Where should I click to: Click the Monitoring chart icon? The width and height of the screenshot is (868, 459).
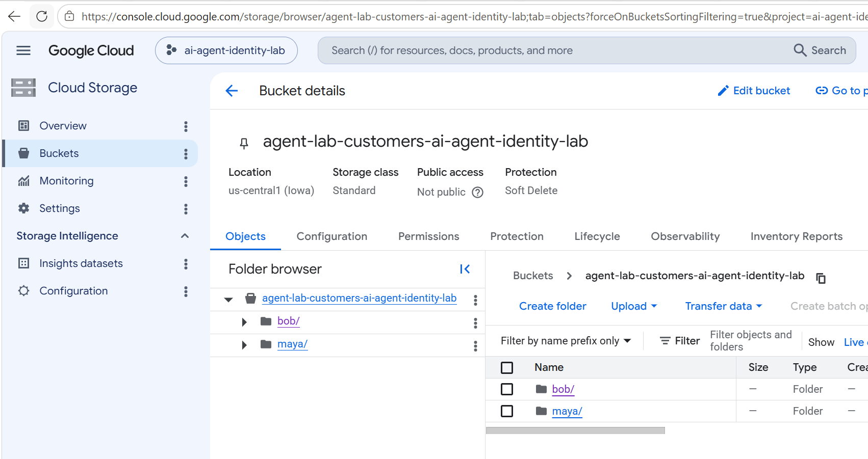[x=23, y=181]
